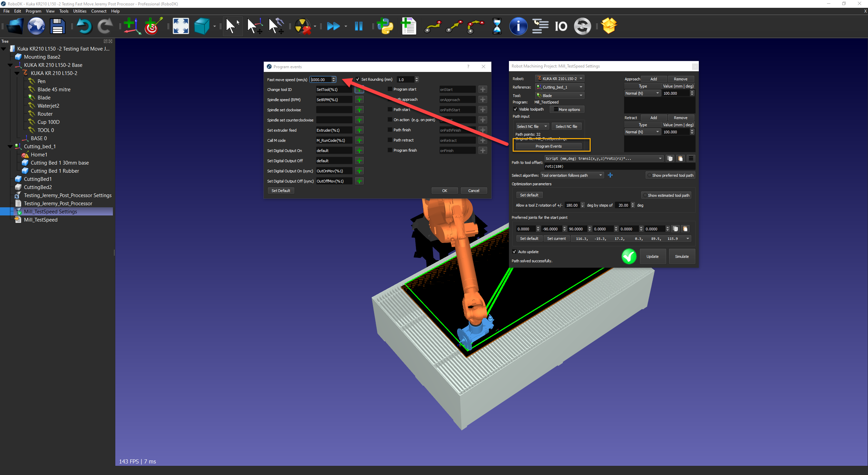
Task: Click the Add reference frame icon
Action: (132, 26)
